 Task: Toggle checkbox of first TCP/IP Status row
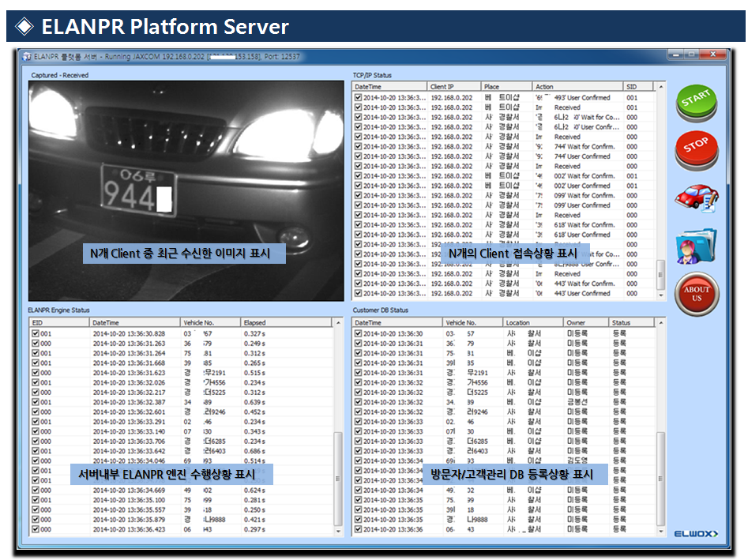(359, 98)
